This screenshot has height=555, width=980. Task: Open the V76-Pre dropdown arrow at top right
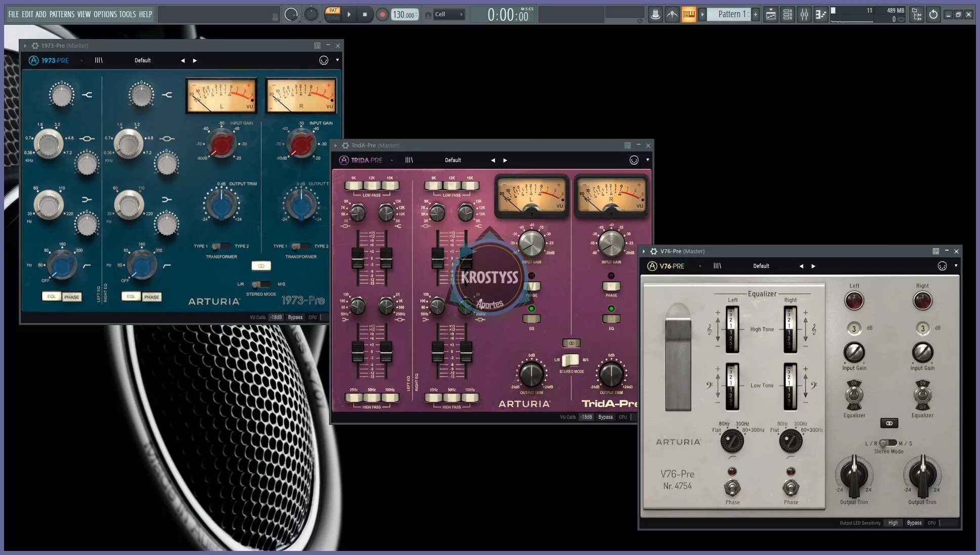click(956, 265)
